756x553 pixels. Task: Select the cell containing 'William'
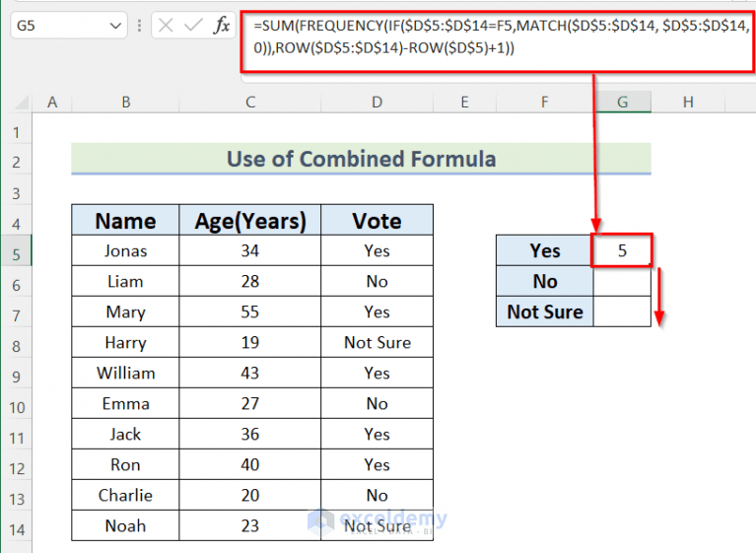pos(125,374)
